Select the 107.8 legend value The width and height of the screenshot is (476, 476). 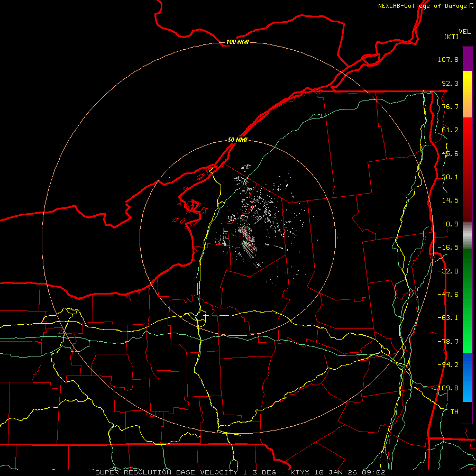[448, 59]
